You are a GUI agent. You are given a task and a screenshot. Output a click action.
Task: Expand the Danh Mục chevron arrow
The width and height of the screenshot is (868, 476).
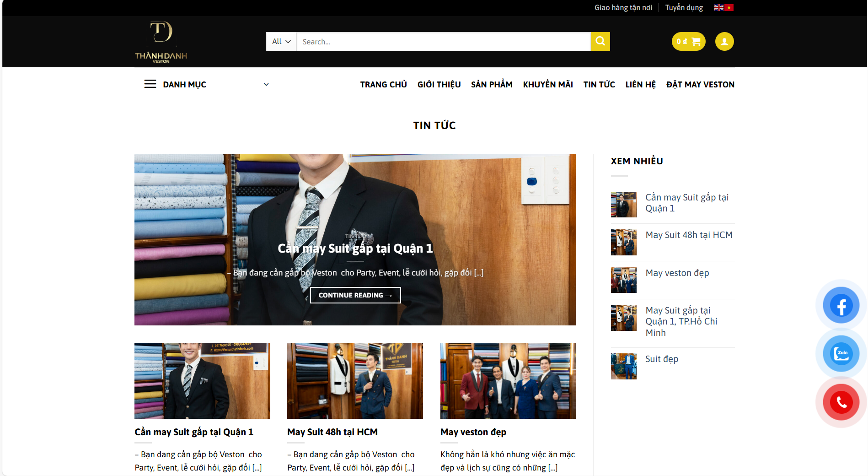pos(266,85)
